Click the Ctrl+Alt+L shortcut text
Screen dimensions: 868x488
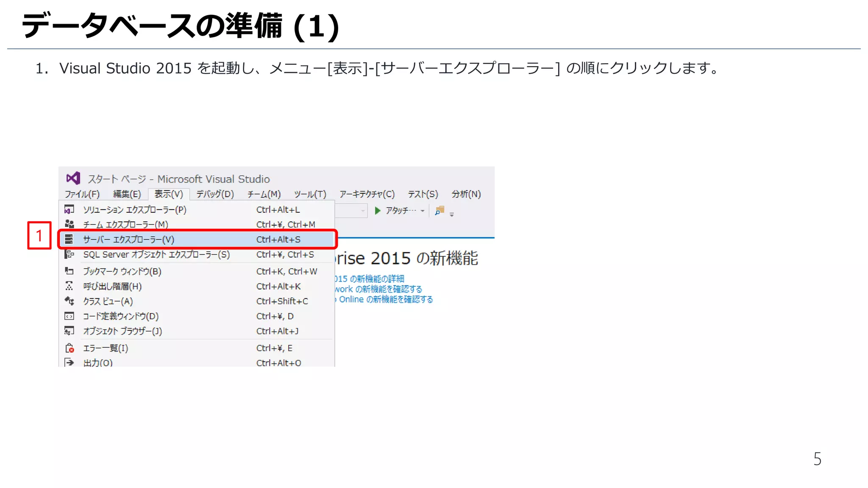[278, 210]
